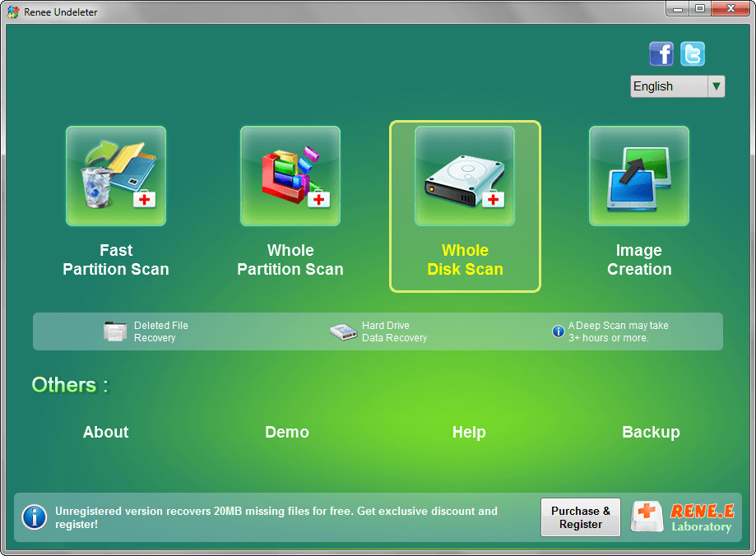
Task: Click the Fast Partition Scan recycle bin icon
Action: click(x=116, y=176)
